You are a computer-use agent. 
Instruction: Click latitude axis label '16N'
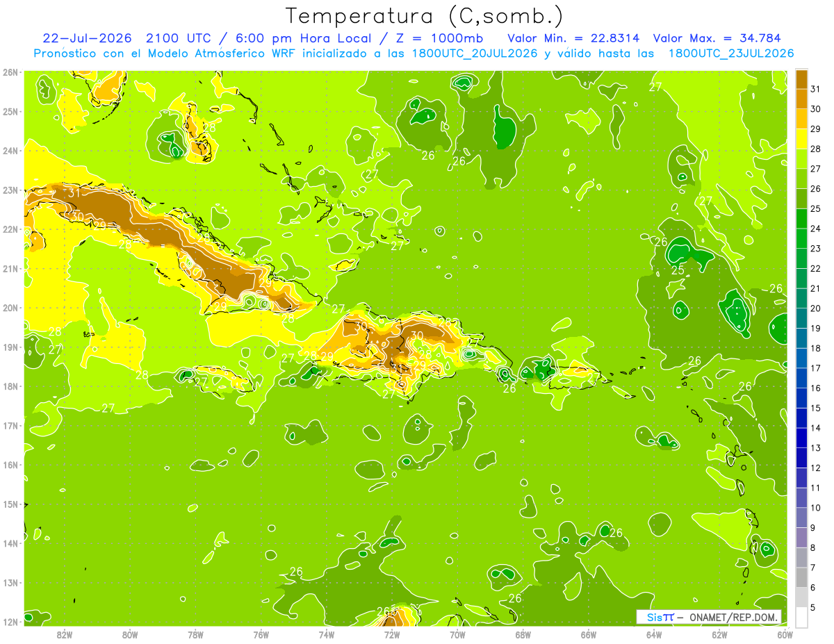(x=10, y=465)
